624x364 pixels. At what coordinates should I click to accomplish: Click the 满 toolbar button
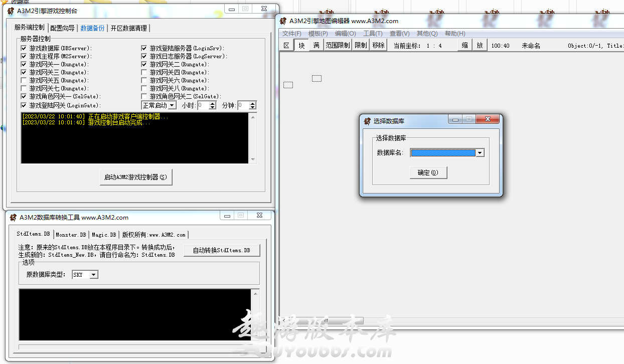pyautogui.click(x=316, y=45)
